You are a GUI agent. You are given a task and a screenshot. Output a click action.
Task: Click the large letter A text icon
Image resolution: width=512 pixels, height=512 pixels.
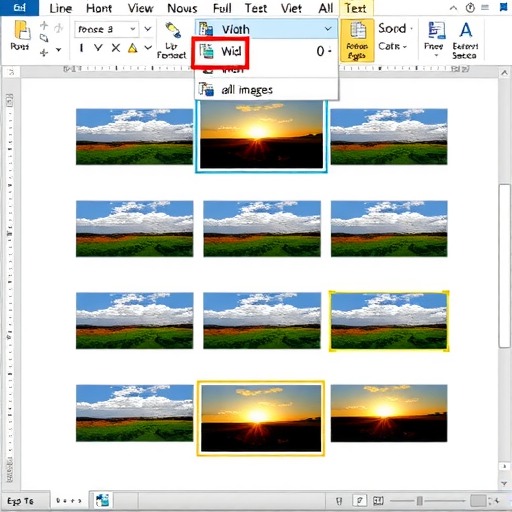tap(466, 30)
